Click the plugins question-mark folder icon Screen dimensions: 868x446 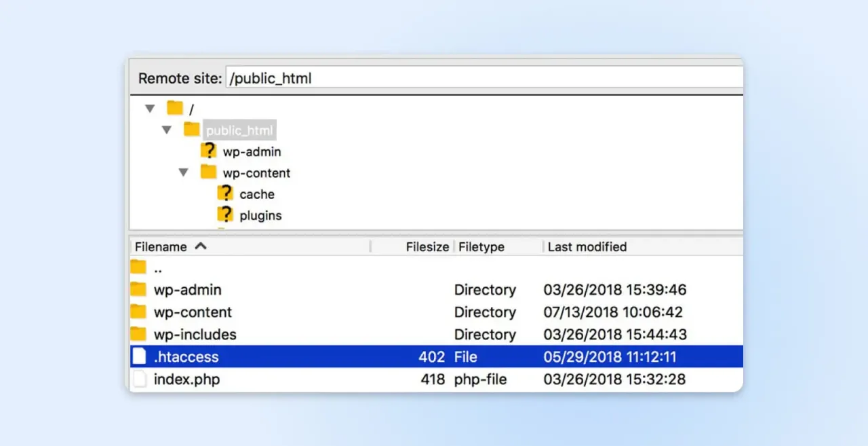pos(225,215)
